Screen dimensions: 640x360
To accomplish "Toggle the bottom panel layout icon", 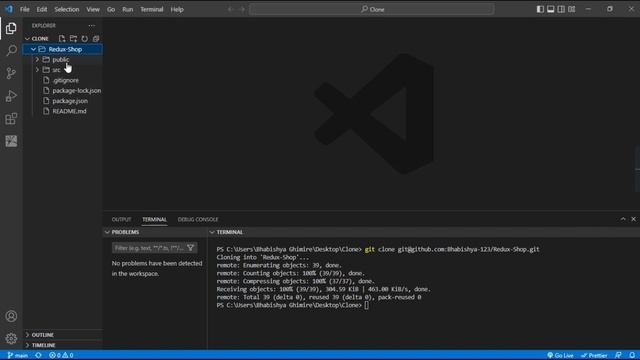I will click(551, 9).
